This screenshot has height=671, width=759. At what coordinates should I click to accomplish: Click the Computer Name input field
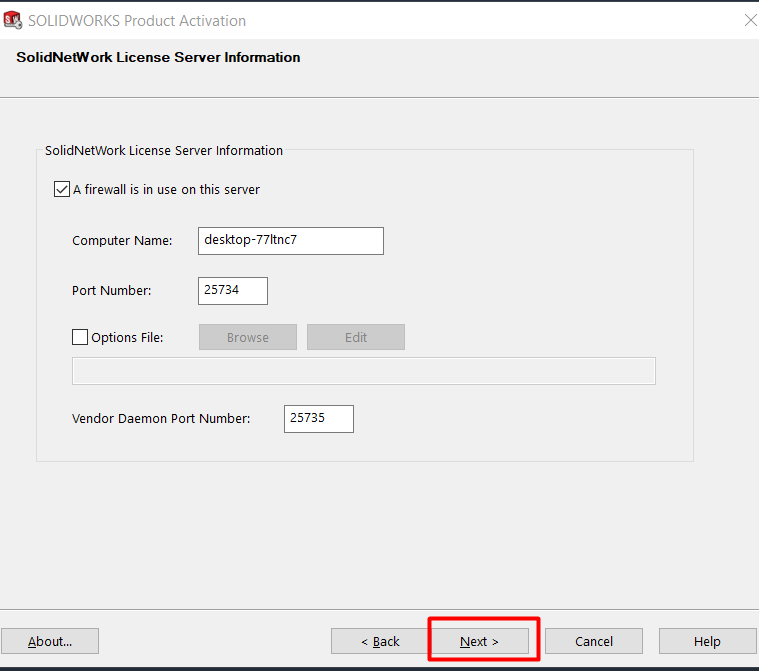pos(292,241)
